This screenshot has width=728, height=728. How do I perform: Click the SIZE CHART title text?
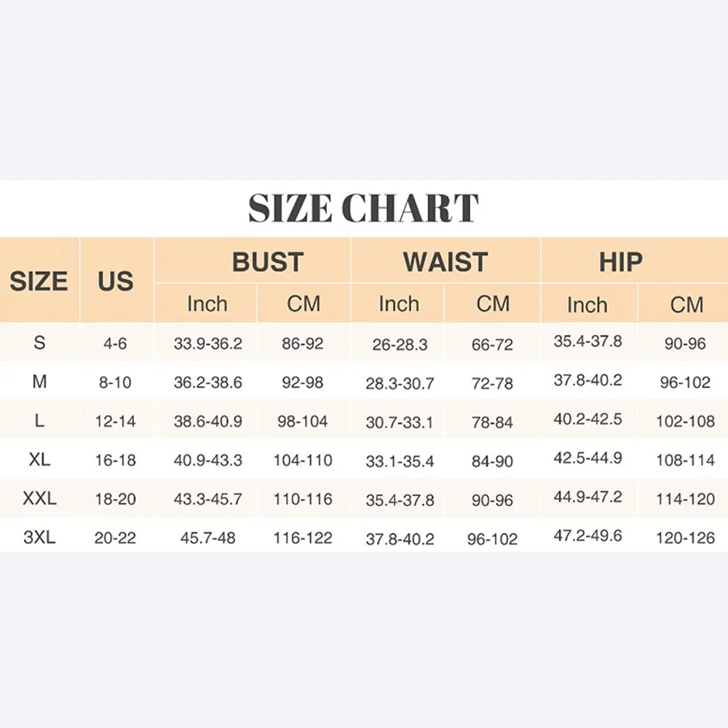(x=363, y=209)
